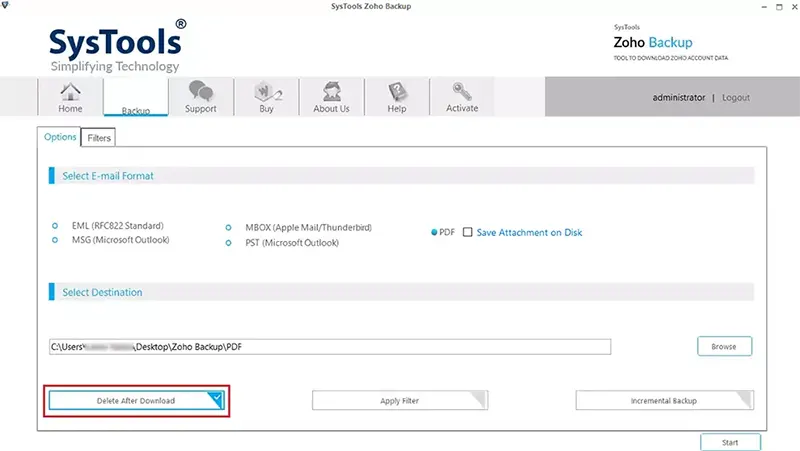Click the Logout link

735,97
